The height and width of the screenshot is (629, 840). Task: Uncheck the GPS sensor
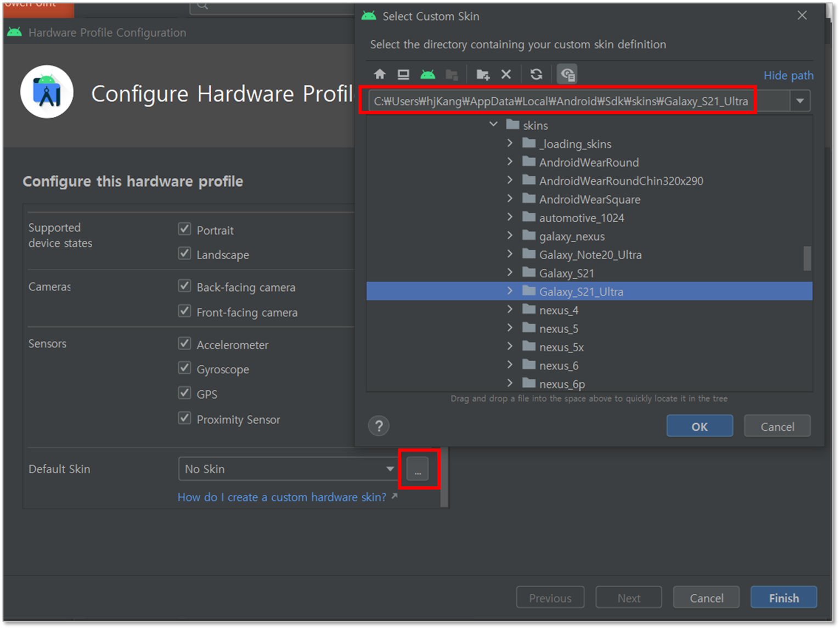pyautogui.click(x=184, y=393)
